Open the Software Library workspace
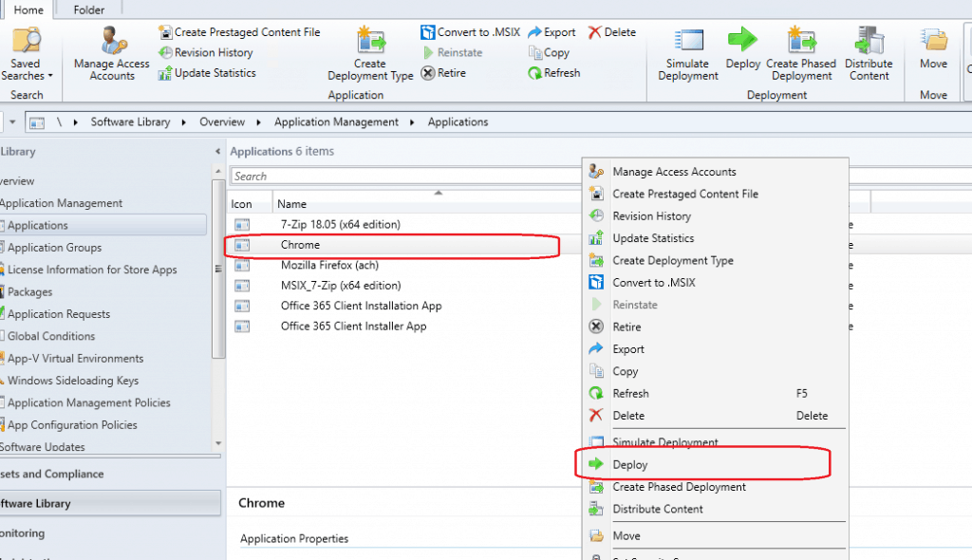 [110, 504]
